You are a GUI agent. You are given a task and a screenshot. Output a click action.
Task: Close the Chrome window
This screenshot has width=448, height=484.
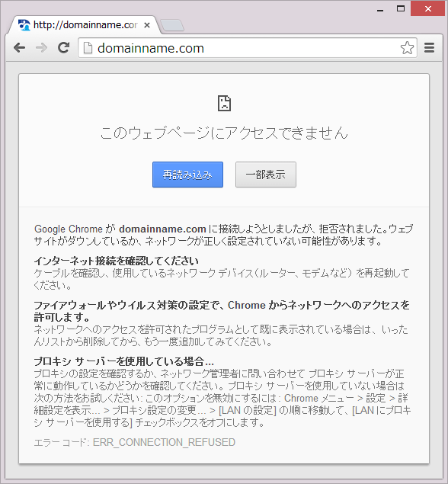coord(428,8)
